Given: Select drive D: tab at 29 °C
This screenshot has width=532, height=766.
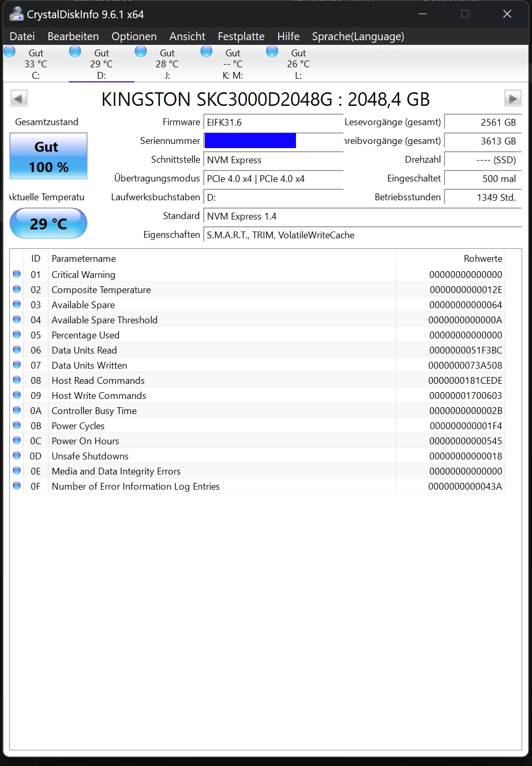Looking at the screenshot, I should [102, 64].
